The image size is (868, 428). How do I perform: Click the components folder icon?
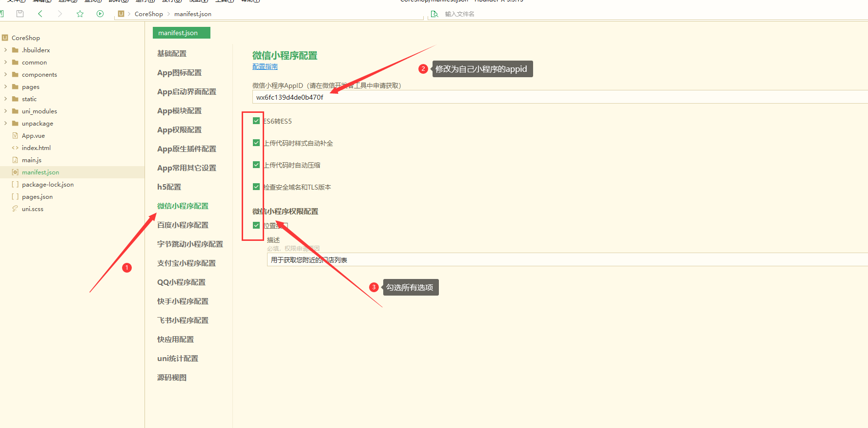(15, 74)
